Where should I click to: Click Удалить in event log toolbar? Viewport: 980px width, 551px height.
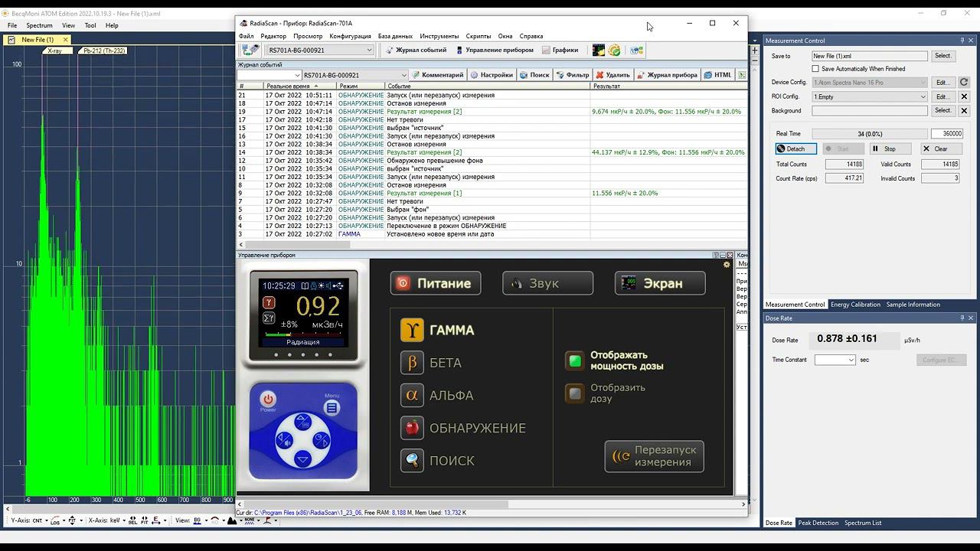612,75
